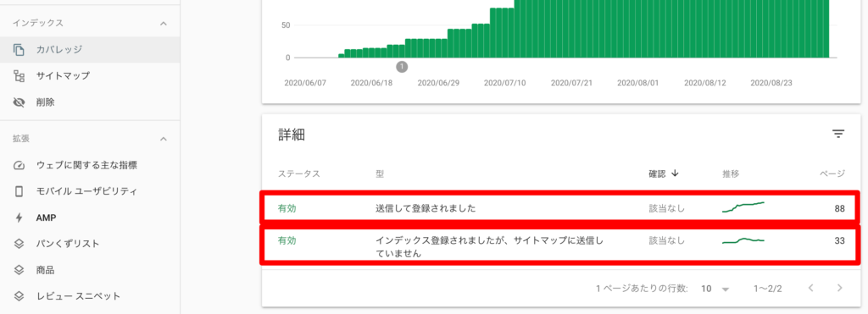868x314 pixels.
Task: Open モバイル ユーザビリティ report
Action: coord(90,191)
